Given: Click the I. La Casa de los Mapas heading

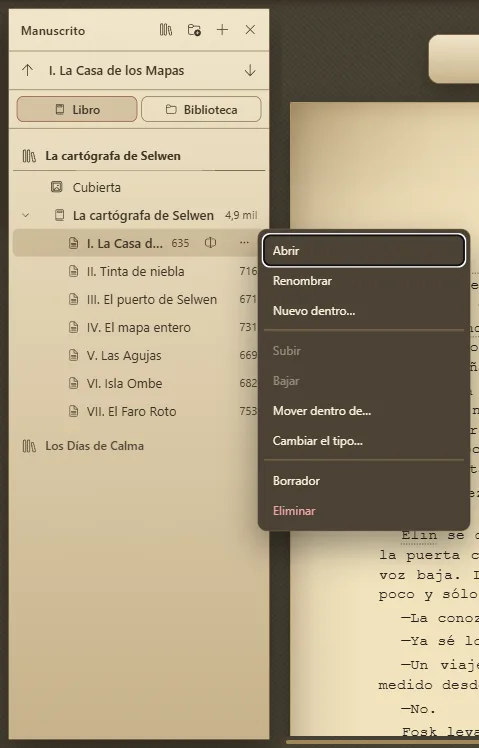Looking at the screenshot, I should 116,71.
